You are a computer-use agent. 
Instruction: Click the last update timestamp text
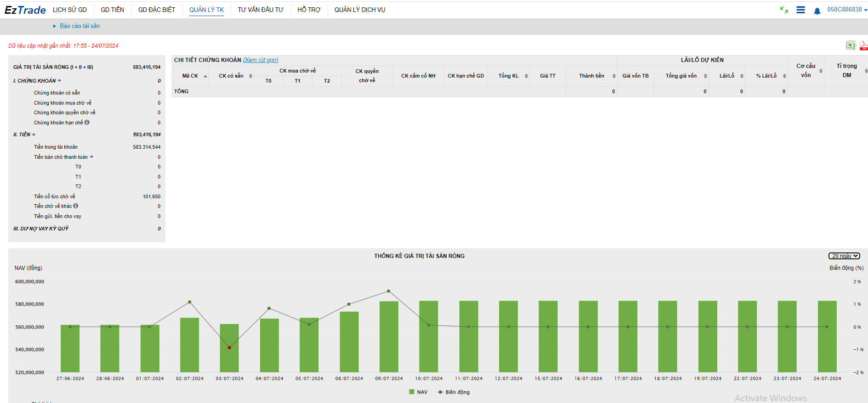tap(63, 45)
